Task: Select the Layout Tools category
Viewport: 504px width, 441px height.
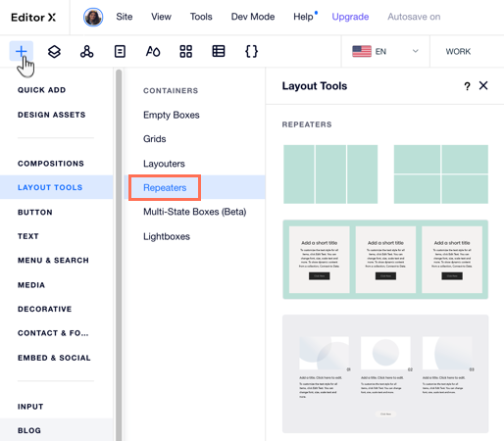Action: click(x=57, y=187)
